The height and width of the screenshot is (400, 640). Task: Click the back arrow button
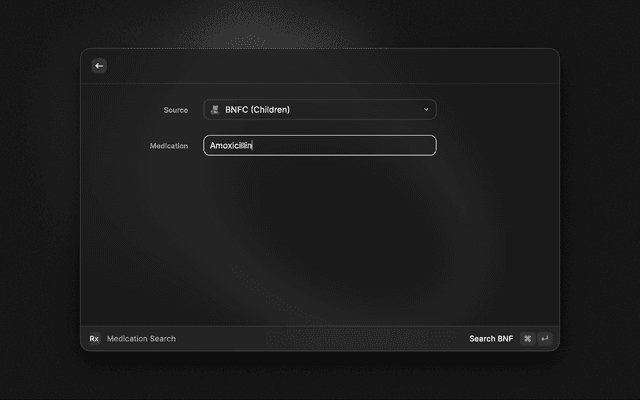(x=99, y=66)
